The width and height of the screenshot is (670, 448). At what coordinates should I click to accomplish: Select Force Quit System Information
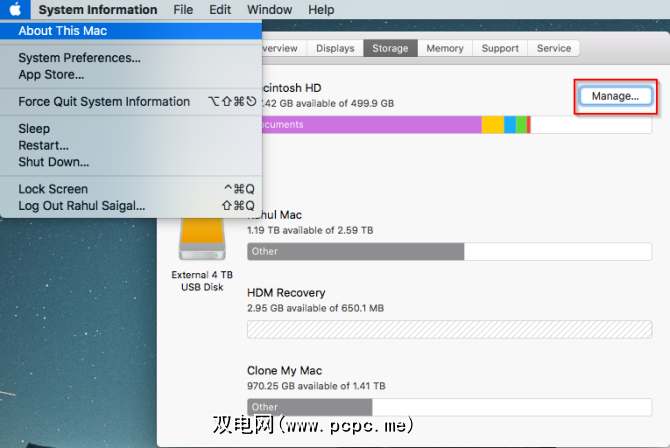[104, 102]
